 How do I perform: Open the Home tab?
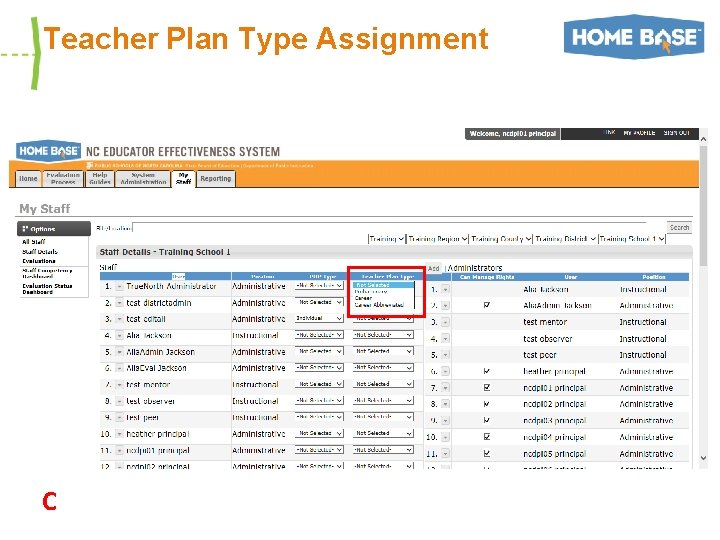tap(28, 179)
